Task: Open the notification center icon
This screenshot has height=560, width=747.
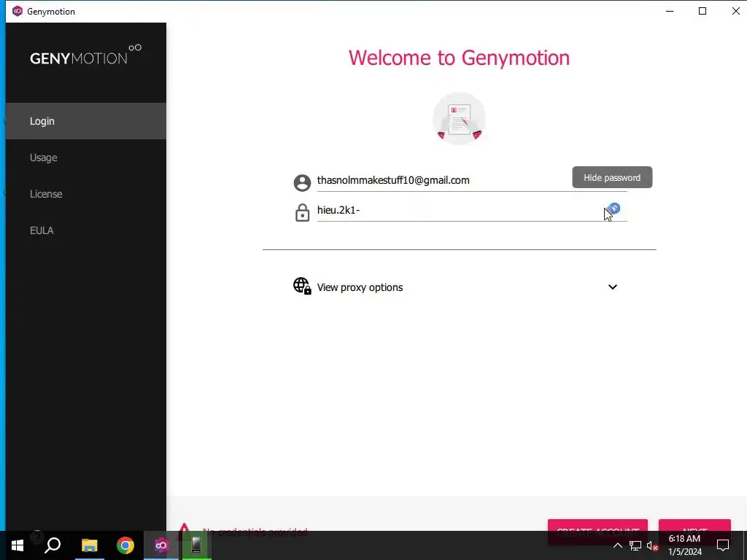Action: pos(723,545)
